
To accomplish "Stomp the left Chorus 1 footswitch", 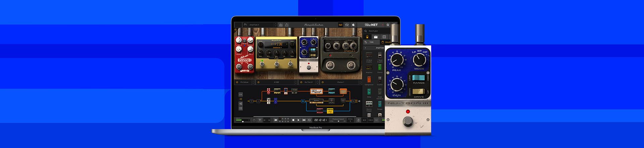I will tap(330, 65).
